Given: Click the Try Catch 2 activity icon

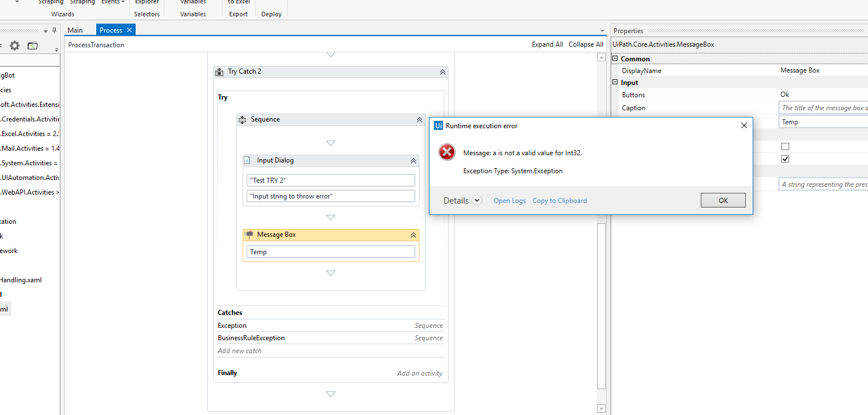Looking at the screenshot, I should tap(219, 71).
